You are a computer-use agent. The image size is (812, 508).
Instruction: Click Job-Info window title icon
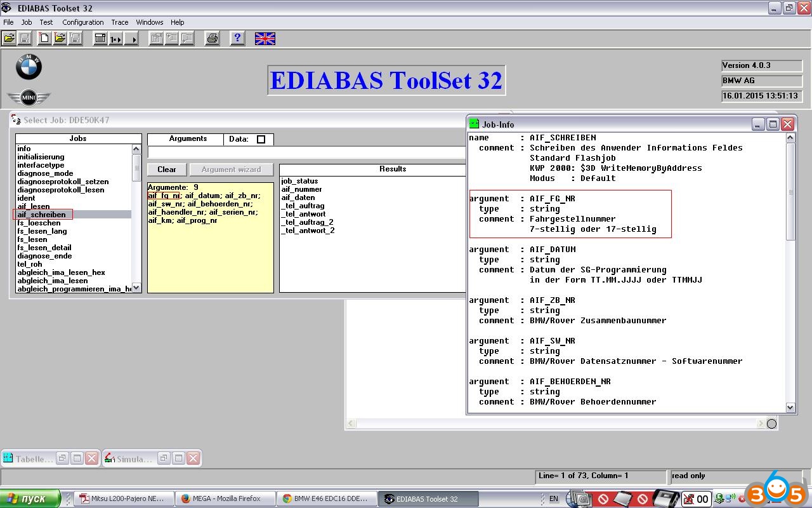pos(475,124)
